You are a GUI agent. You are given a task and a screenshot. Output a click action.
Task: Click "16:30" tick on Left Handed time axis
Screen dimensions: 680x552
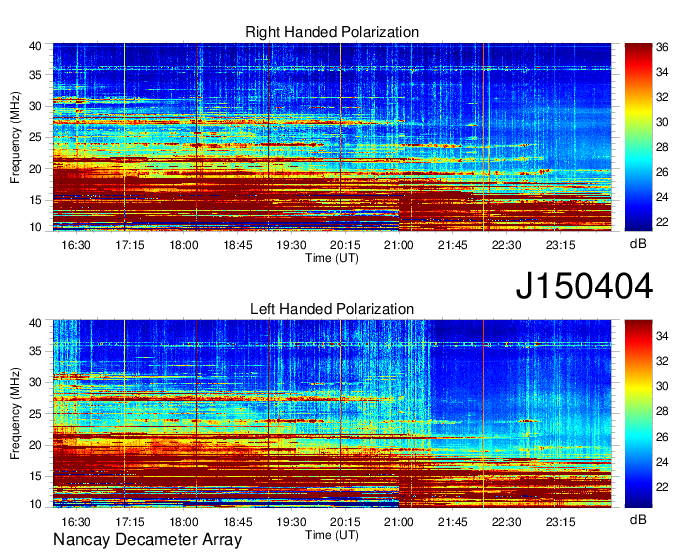point(76,521)
